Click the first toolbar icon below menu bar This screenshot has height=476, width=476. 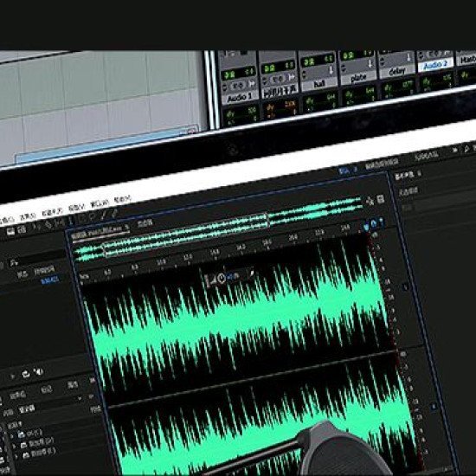click(x=10, y=232)
